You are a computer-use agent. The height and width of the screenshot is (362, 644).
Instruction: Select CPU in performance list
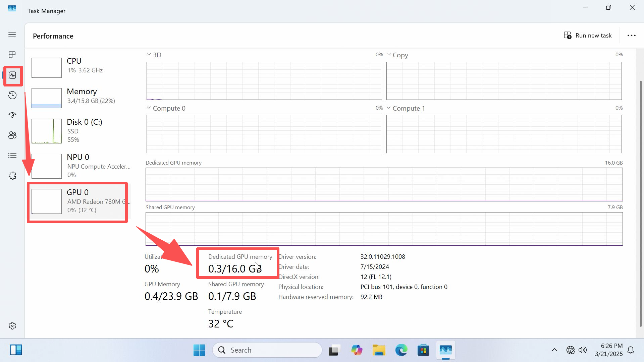(x=80, y=67)
